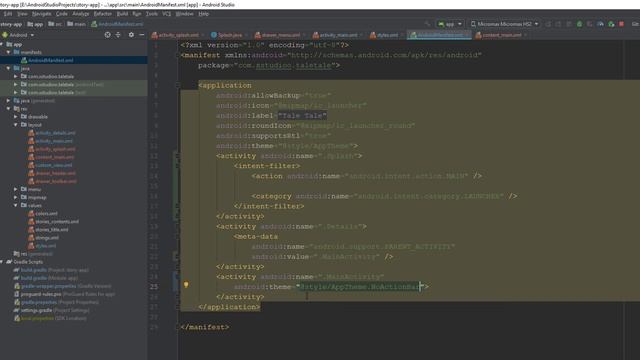
Task: Collapse the layout folder arrow
Action: 16,124
